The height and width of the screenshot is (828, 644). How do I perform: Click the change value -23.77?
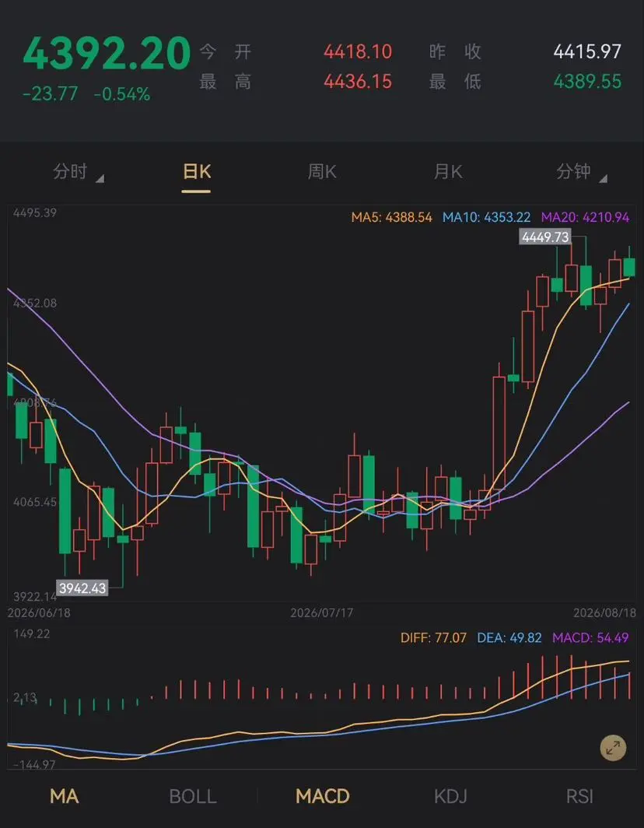pos(50,94)
